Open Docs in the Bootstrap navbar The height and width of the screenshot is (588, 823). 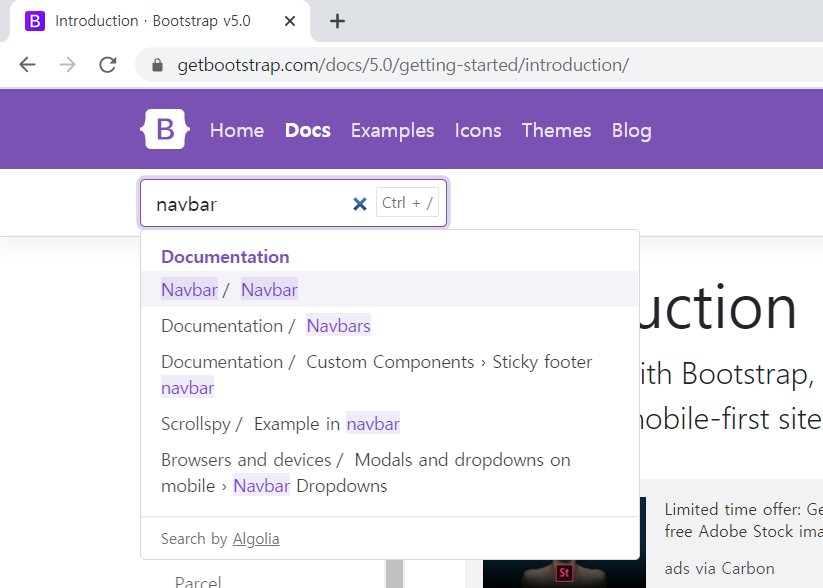pos(308,130)
